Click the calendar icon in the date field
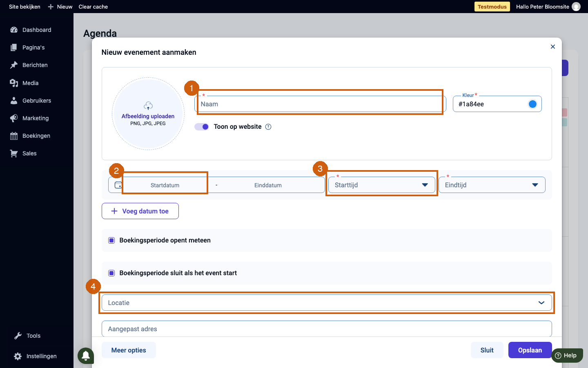The image size is (588, 368). click(118, 185)
